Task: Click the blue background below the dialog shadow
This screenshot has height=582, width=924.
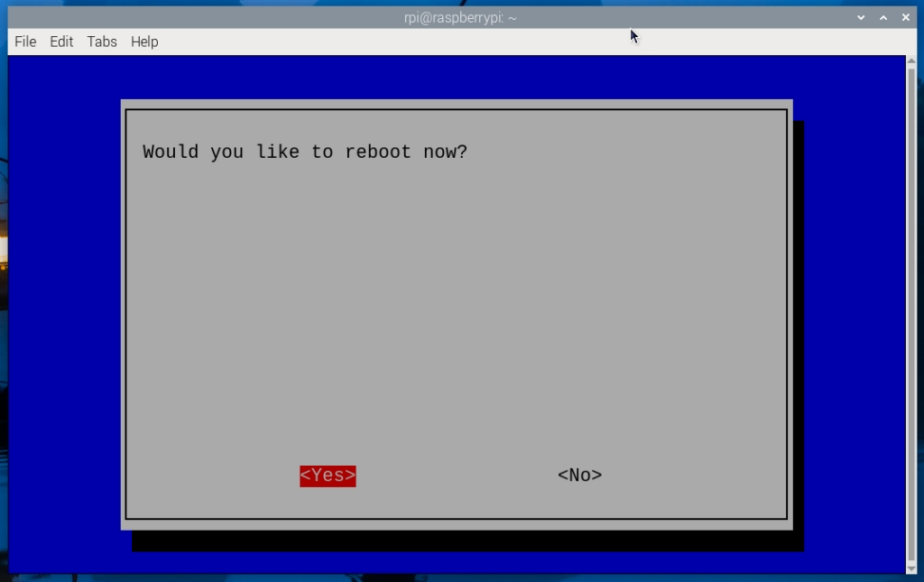Action: [x=451, y=562]
